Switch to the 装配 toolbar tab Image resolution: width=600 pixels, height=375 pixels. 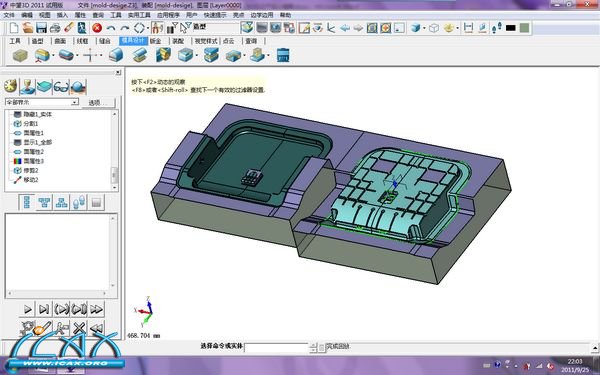click(178, 41)
